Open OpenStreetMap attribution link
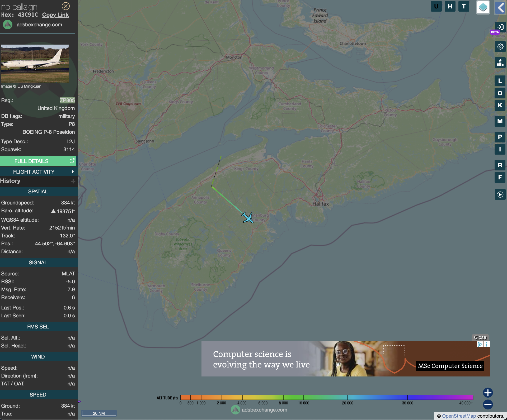507x420 pixels. 459,416
